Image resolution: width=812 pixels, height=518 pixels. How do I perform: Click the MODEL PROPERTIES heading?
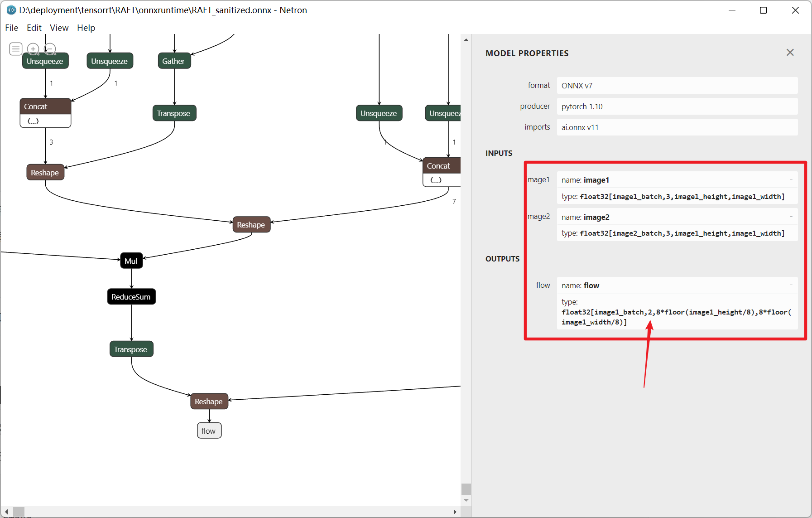pyautogui.click(x=527, y=53)
